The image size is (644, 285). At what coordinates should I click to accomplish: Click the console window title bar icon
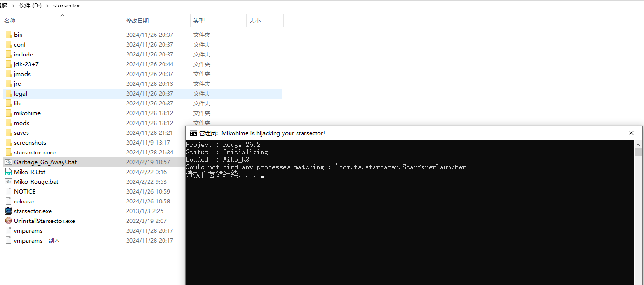[193, 133]
